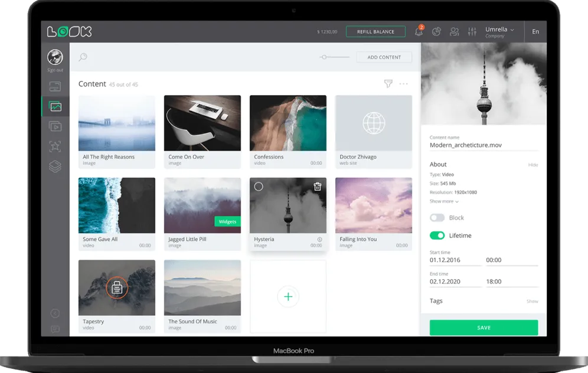Open the content filter funnel icon

[x=388, y=84]
